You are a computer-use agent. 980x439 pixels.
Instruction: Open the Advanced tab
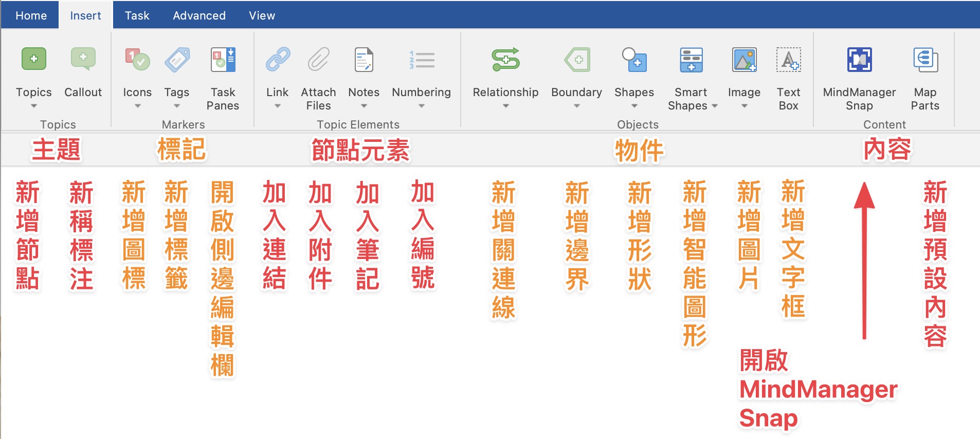click(x=199, y=15)
